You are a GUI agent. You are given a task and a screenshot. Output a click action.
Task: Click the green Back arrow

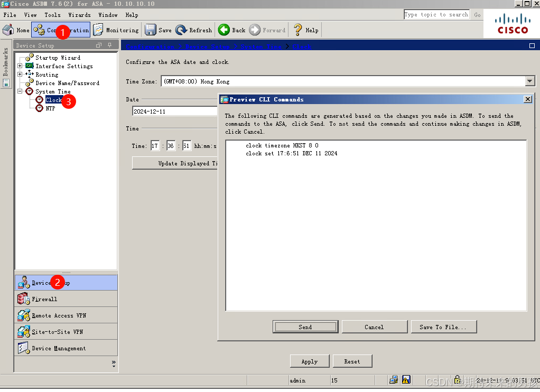[x=224, y=30]
